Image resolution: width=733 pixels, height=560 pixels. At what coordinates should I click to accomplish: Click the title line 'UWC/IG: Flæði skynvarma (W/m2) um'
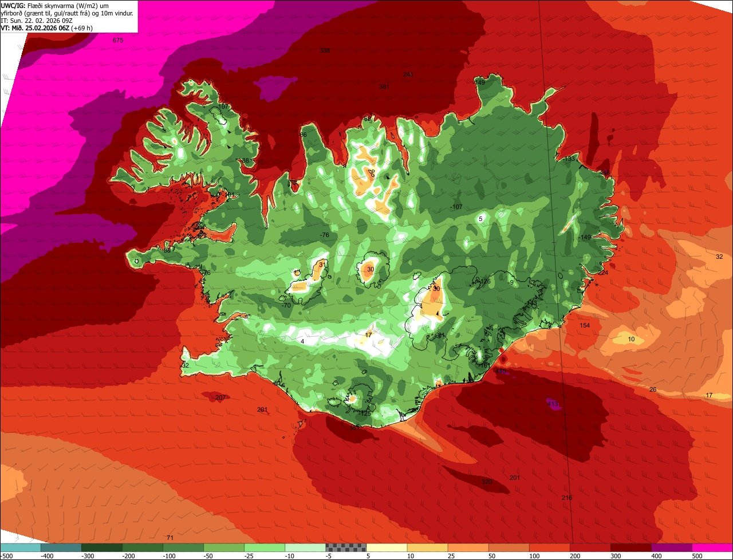pyautogui.click(x=56, y=5)
